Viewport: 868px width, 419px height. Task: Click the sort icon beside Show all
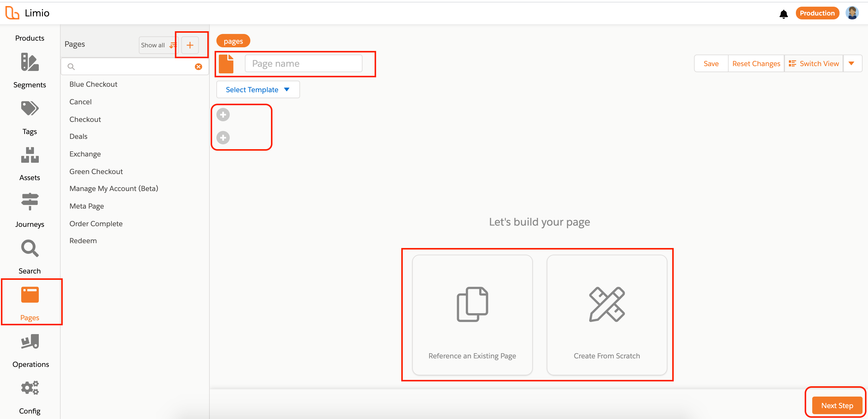tap(173, 45)
